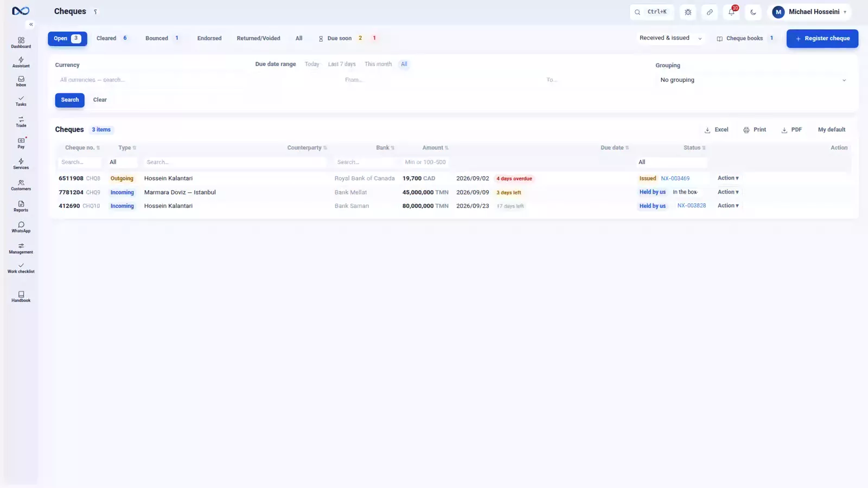The height and width of the screenshot is (488, 868).
Task: Open the Trade sidebar section
Action: click(21, 121)
